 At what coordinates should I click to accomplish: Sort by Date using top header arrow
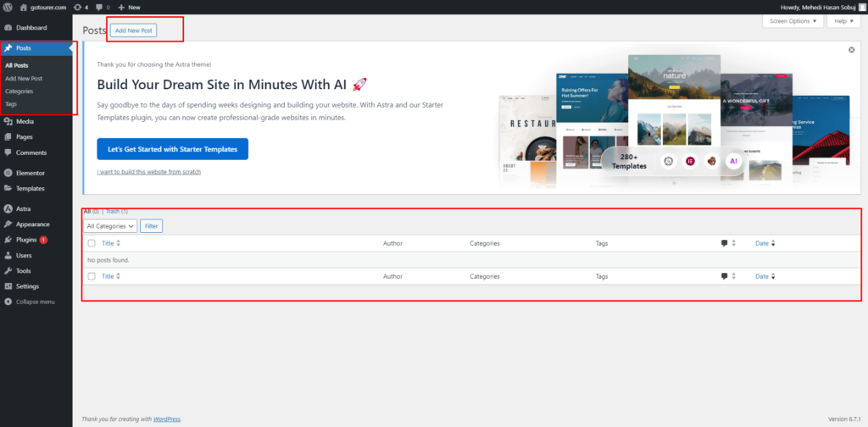click(773, 243)
